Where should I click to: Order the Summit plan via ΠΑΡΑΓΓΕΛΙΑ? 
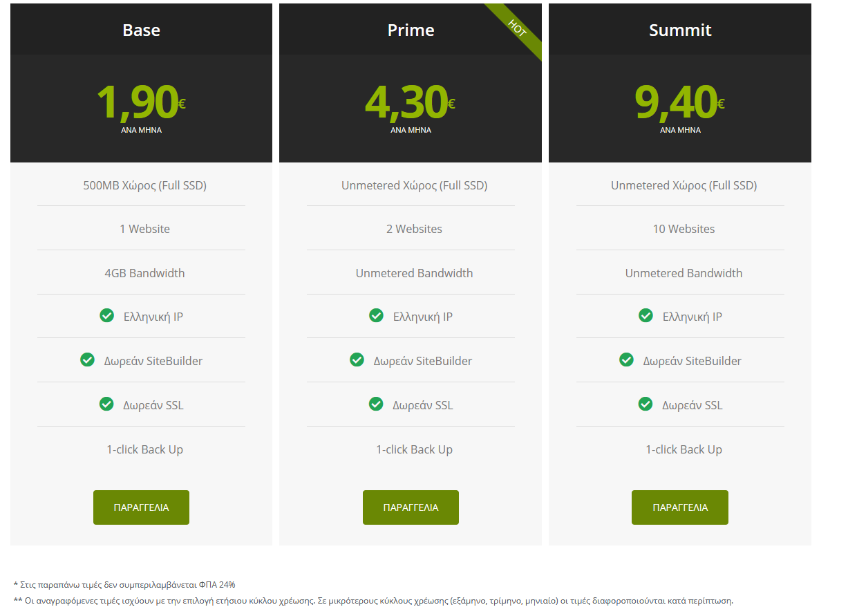coord(679,507)
